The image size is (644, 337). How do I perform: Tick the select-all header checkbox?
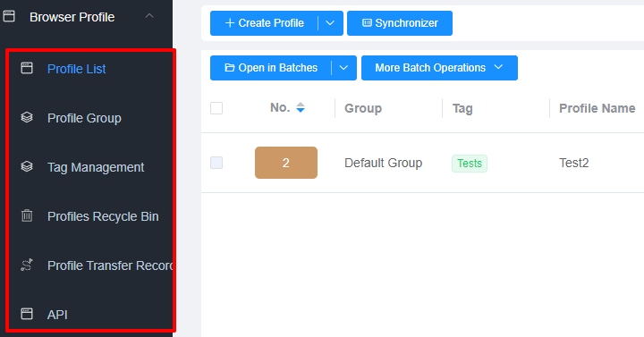coord(216,108)
